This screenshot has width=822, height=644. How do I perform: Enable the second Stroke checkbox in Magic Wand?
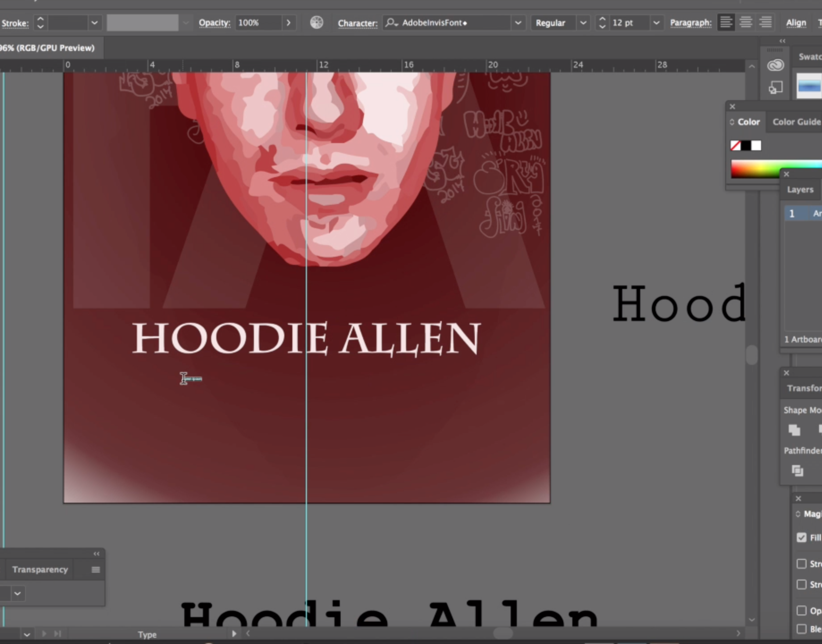click(801, 585)
